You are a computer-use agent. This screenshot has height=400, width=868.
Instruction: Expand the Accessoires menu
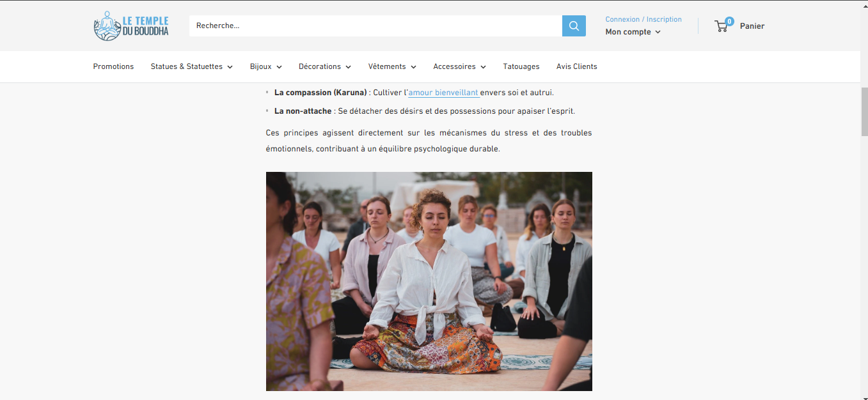pos(459,66)
